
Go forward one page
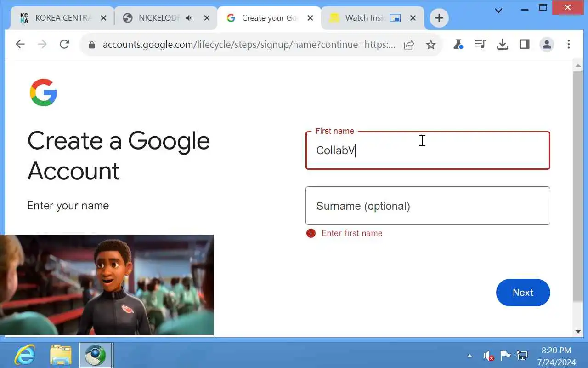[42, 44]
